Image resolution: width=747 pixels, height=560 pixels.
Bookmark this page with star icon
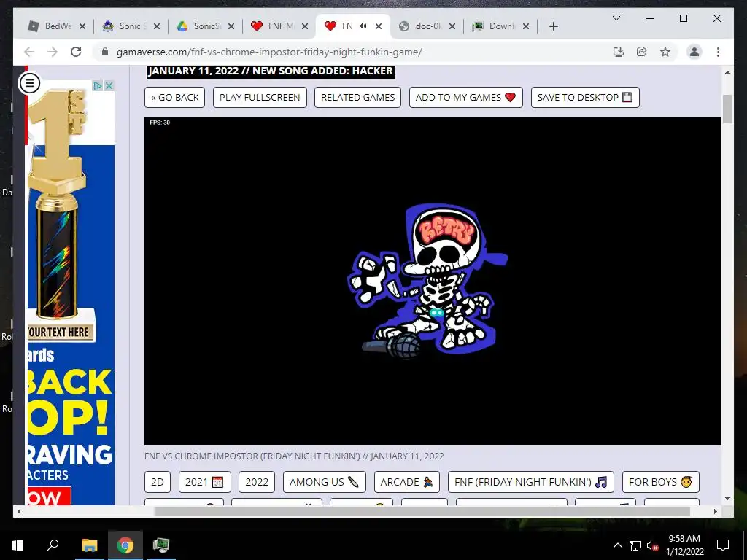665,52
